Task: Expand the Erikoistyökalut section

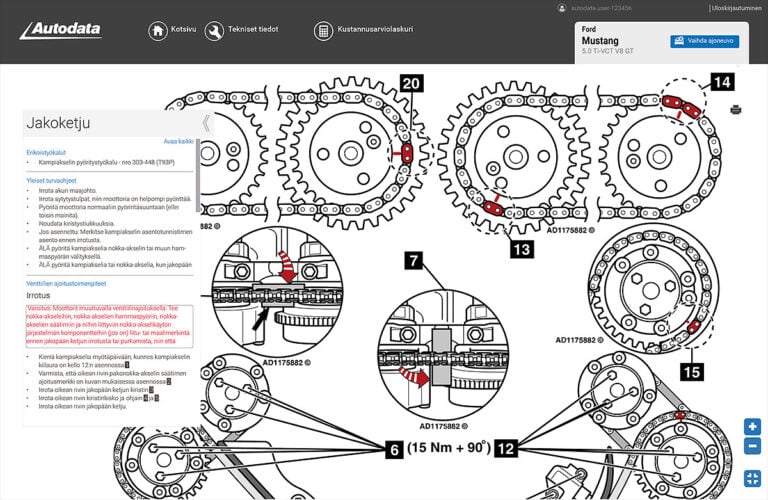Action: 45,152
